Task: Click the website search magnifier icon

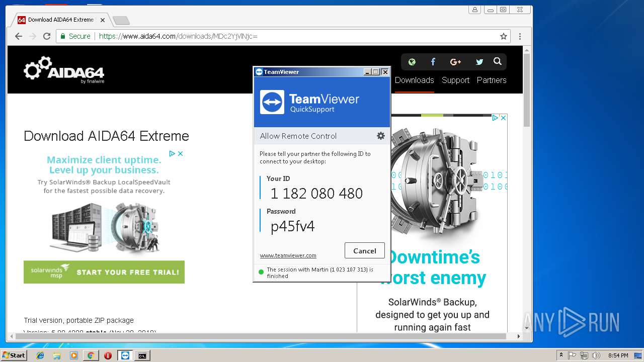Action: tap(498, 61)
